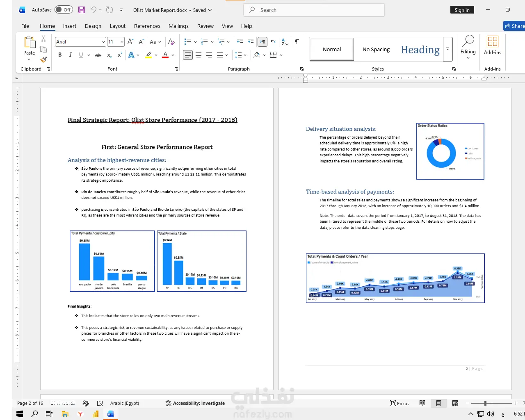
Task: Toggle strikethrough formatting
Action: 98,55
